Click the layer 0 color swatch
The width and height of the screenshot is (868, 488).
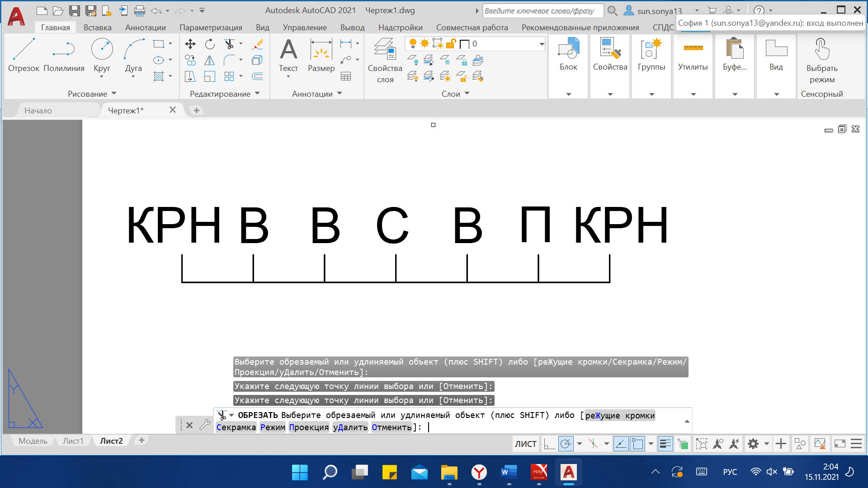[464, 44]
